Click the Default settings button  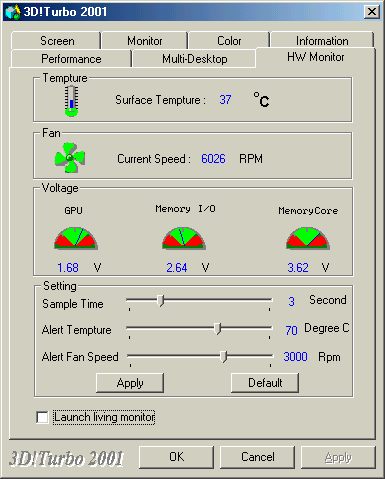click(x=265, y=383)
